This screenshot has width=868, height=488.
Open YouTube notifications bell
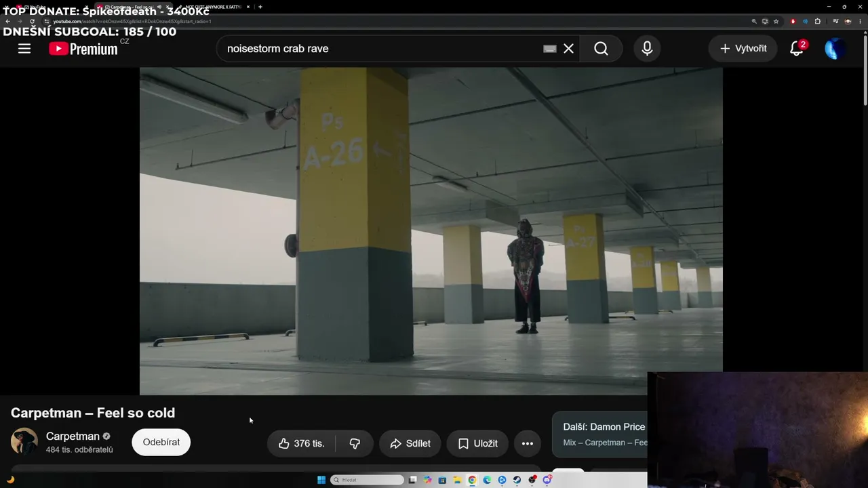797,48
